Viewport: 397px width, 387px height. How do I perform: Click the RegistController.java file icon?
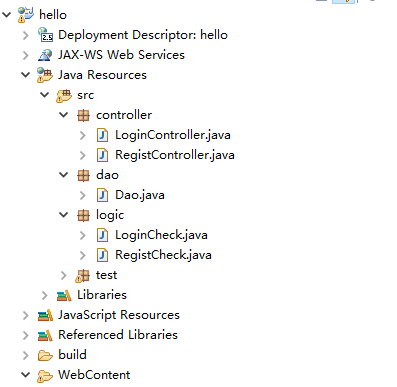(102, 155)
